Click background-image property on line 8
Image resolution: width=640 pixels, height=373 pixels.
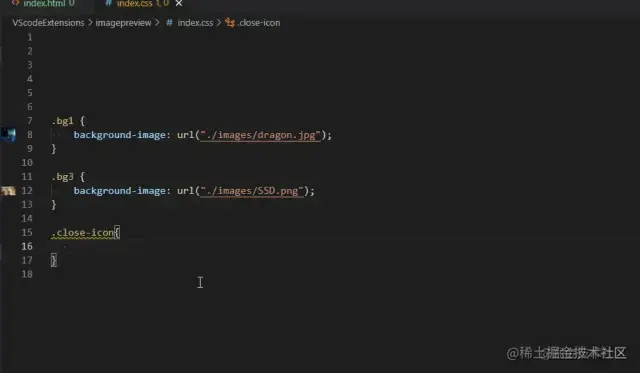[x=120, y=135]
